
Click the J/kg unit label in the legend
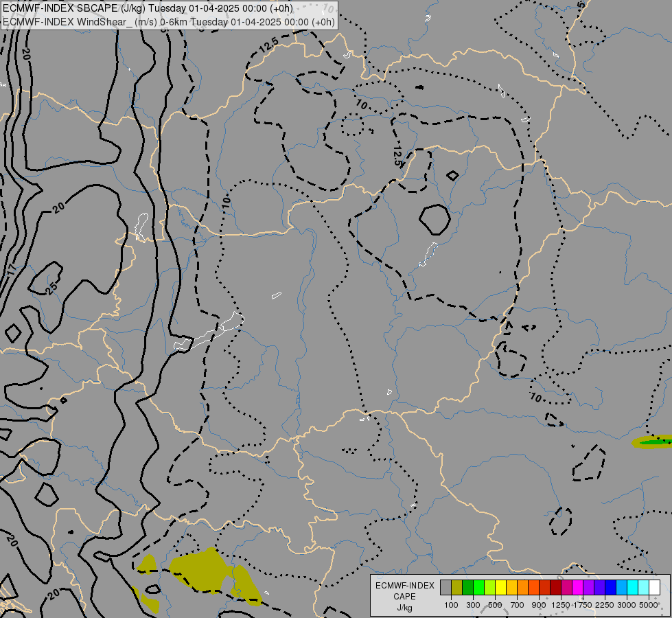tap(404, 608)
